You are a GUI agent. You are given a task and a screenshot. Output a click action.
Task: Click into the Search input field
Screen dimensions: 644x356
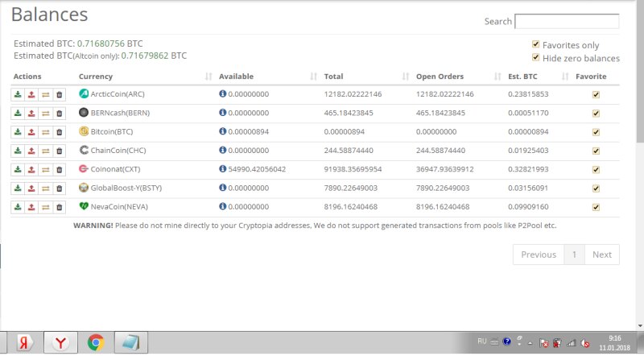[567, 21]
